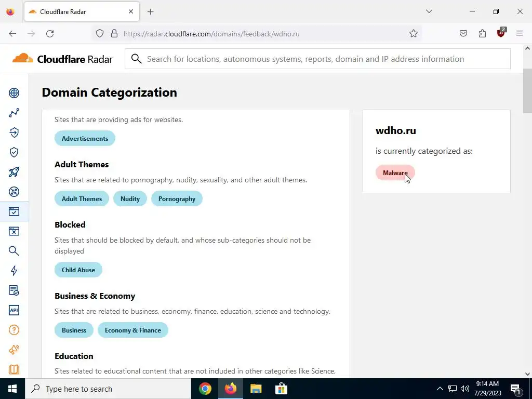Select the Adult Themes category tag
This screenshot has width=532, height=399.
[x=82, y=199]
